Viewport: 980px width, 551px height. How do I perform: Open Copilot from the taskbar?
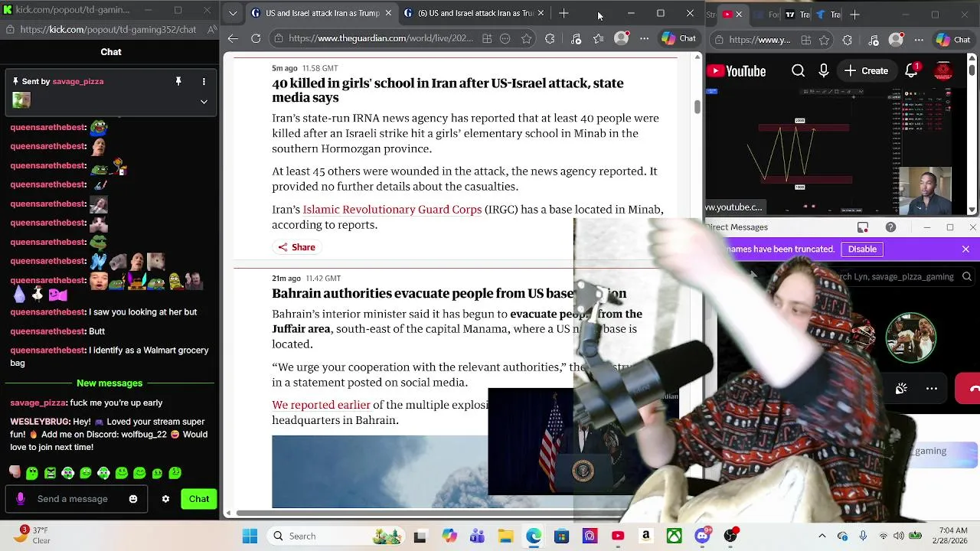[x=449, y=536]
